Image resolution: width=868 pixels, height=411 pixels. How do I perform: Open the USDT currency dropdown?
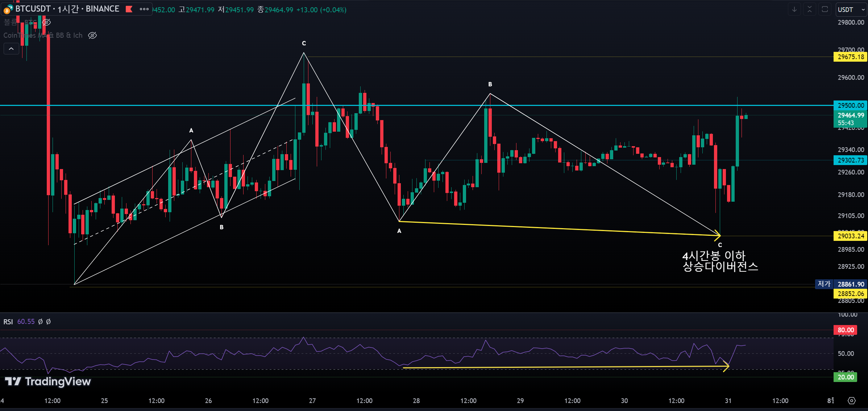pos(851,10)
